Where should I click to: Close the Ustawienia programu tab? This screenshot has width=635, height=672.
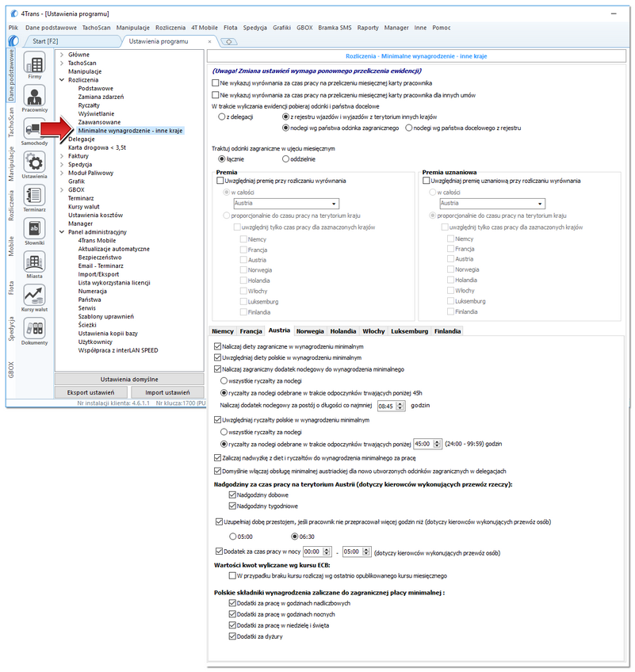(x=209, y=41)
